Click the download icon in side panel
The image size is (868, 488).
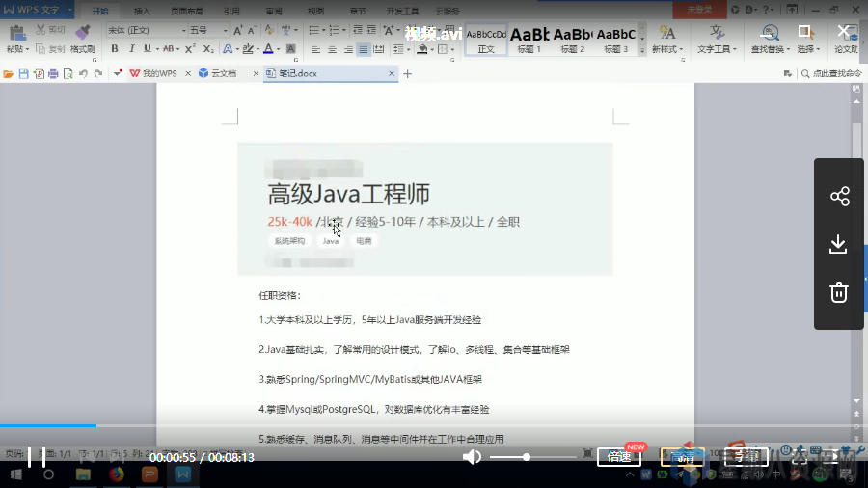(x=839, y=244)
